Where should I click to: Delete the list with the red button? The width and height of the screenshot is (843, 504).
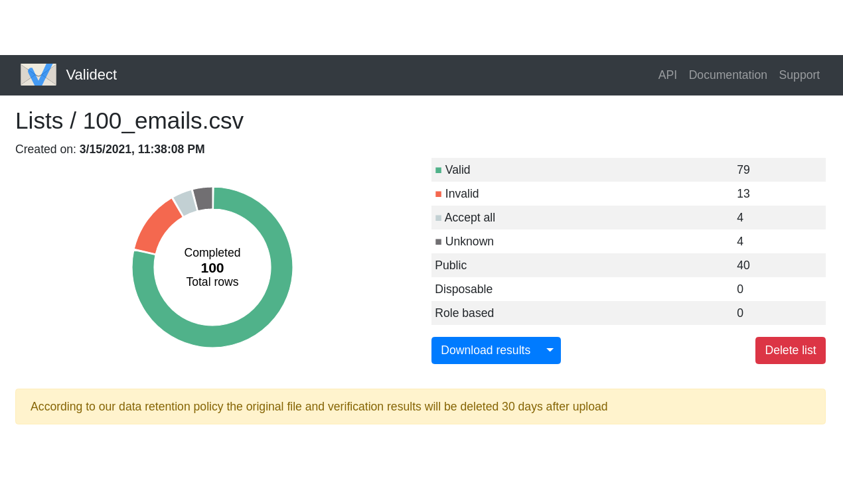click(790, 350)
